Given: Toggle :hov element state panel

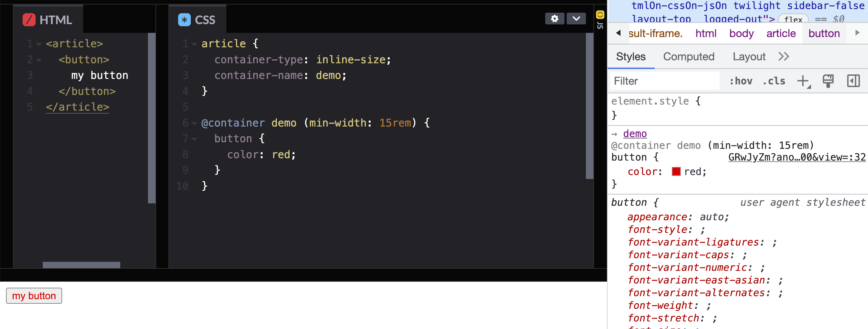Looking at the screenshot, I should click(741, 81).
